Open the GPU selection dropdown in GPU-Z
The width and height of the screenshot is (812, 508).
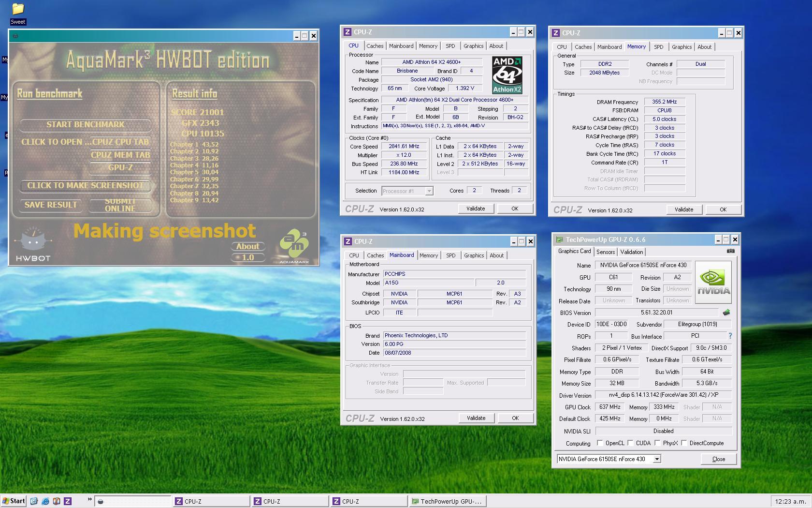coord(657,459)
